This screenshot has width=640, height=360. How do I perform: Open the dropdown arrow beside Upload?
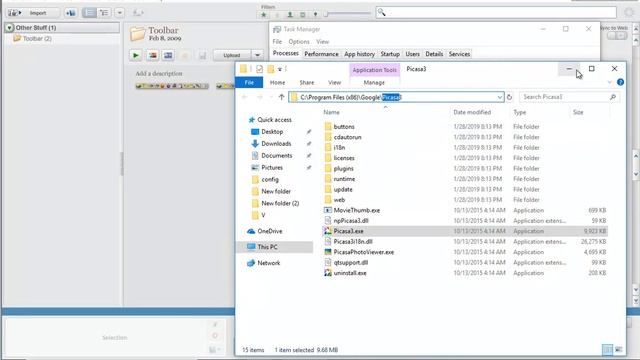pos(257,55)
